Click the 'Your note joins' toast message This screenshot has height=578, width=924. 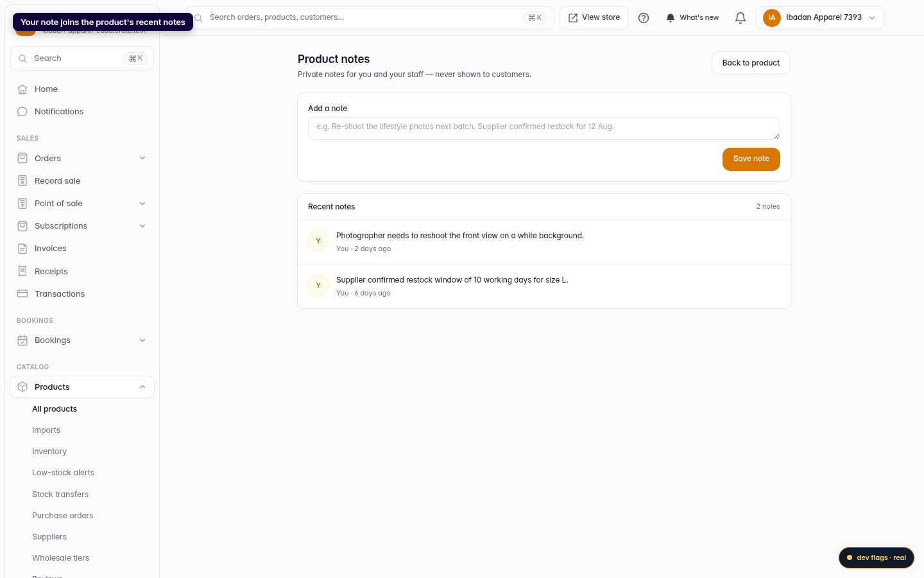[103, 22]
